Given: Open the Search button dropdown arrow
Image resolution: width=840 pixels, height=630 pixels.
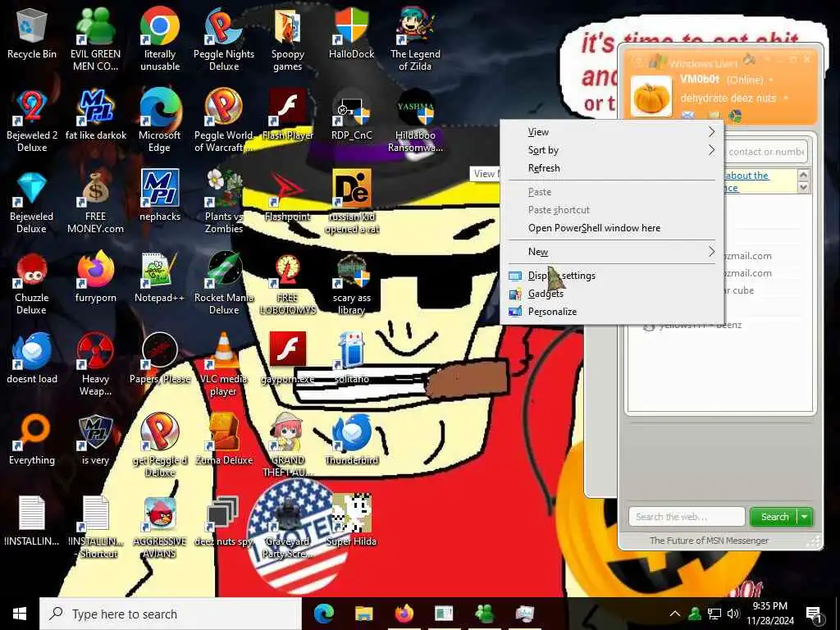Looking at the screenshot, I should tap(805, 517).
